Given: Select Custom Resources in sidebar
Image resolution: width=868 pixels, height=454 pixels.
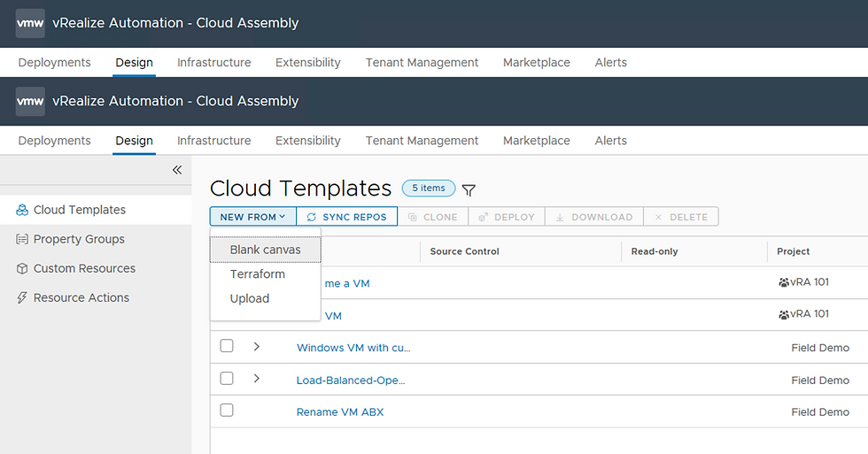Looking at the screenshot, I should point(84,269).
